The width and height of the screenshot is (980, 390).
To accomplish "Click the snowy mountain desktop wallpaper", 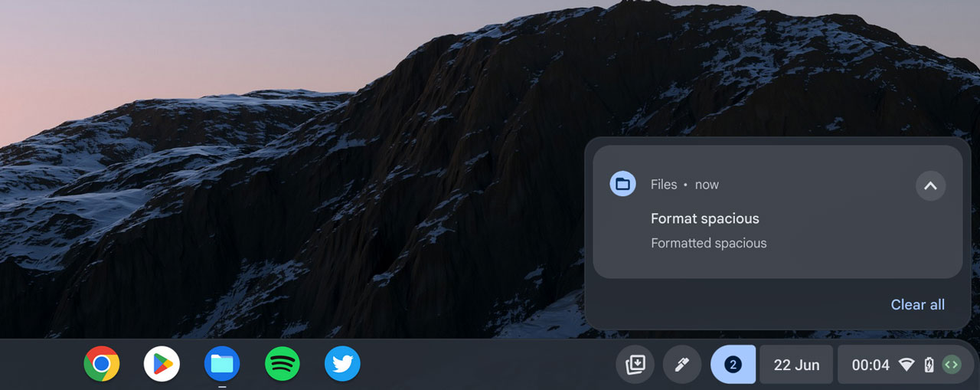I will pyautogui.click(x=306, y=192).
